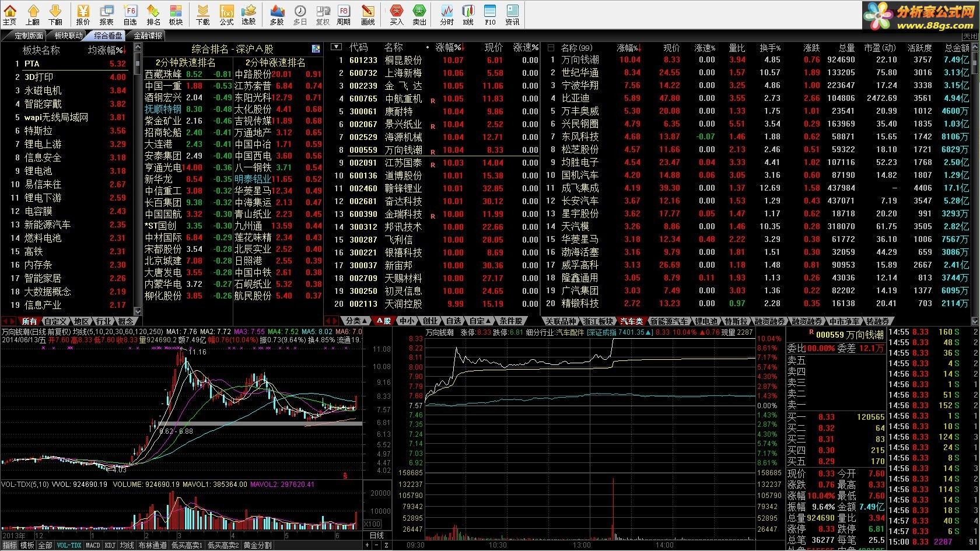The image size is (980, 551).
Task: Open the 公式 formula icon
Action: tap(226, 15)
